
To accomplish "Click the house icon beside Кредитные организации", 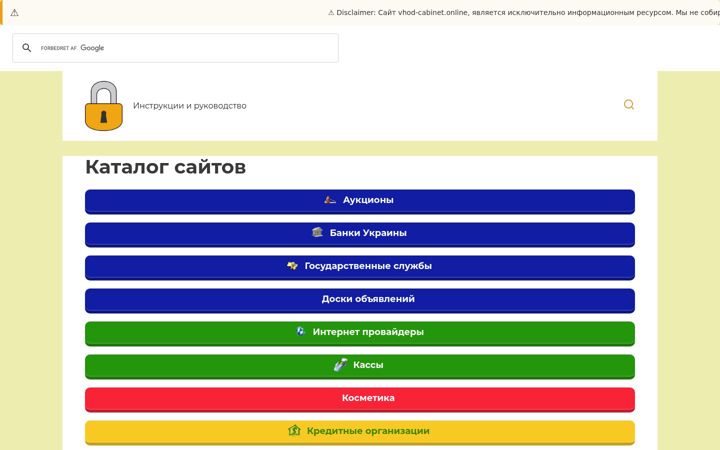I will tap(294, 430).
